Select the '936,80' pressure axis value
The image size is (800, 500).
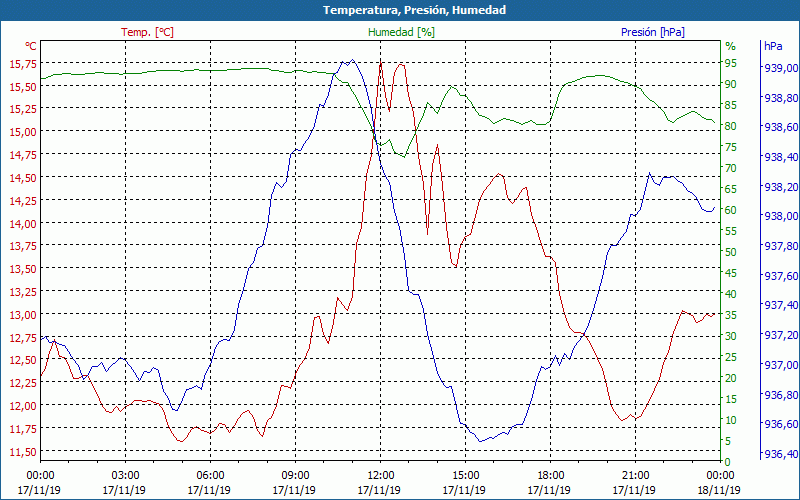click(780, 395)
